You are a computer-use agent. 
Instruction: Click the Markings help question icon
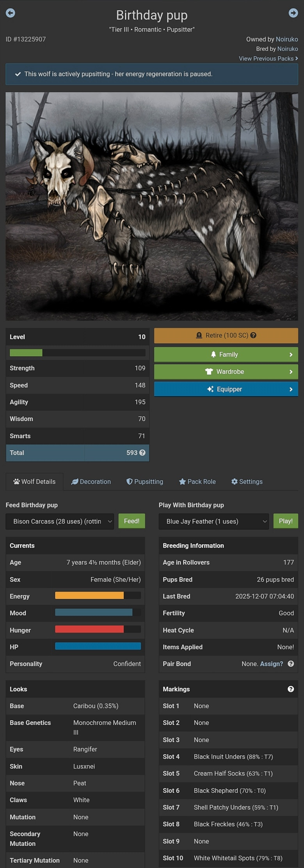tap(291, 689)
